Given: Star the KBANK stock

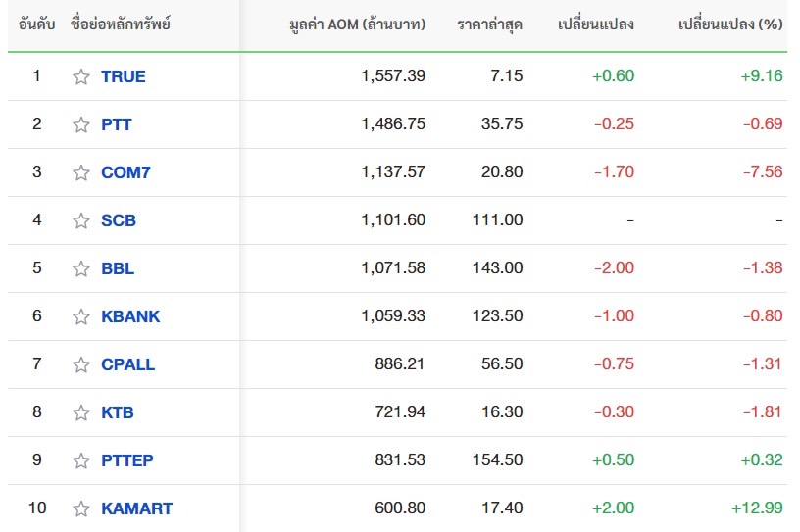Looking at the screenshot, I should [81, 316].
